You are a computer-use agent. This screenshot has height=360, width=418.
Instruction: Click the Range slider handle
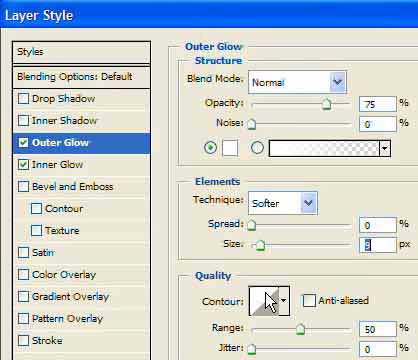(301, 329)
